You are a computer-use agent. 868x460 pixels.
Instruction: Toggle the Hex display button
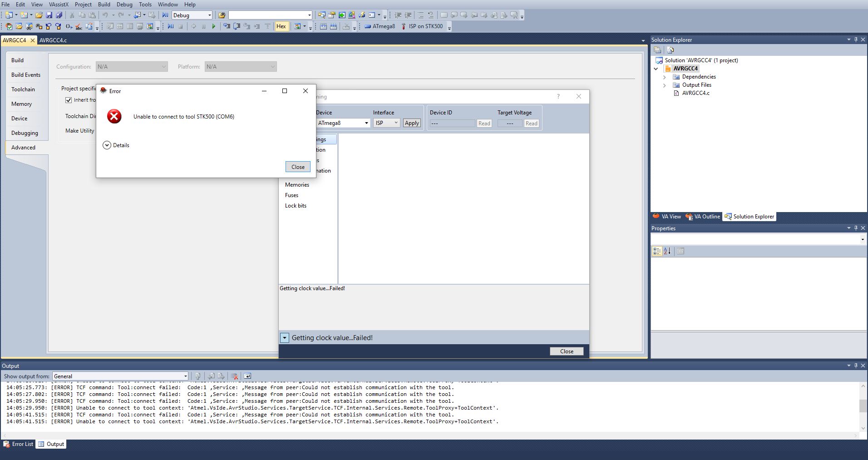coord(281,26)
